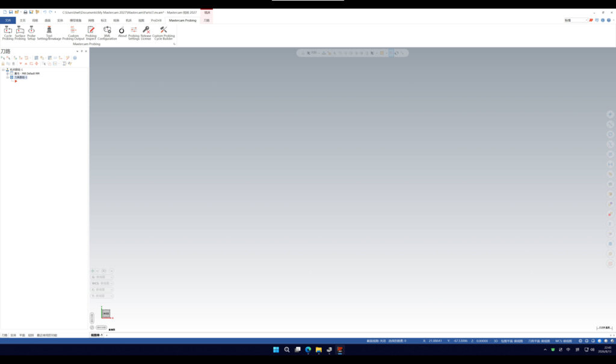616x364 pixels.
Task: Click the section view status entry
Action: 376,341
